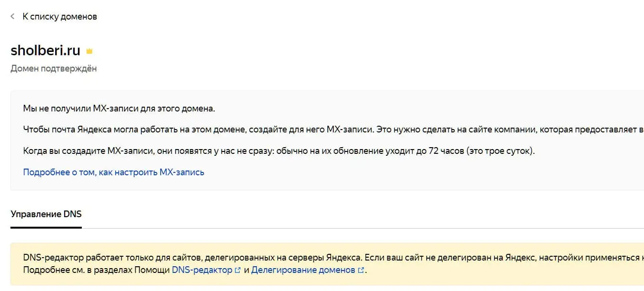Open the DNS-редактор help link
The width and height of the screenshot is (644, 291).
coord(203,270)
